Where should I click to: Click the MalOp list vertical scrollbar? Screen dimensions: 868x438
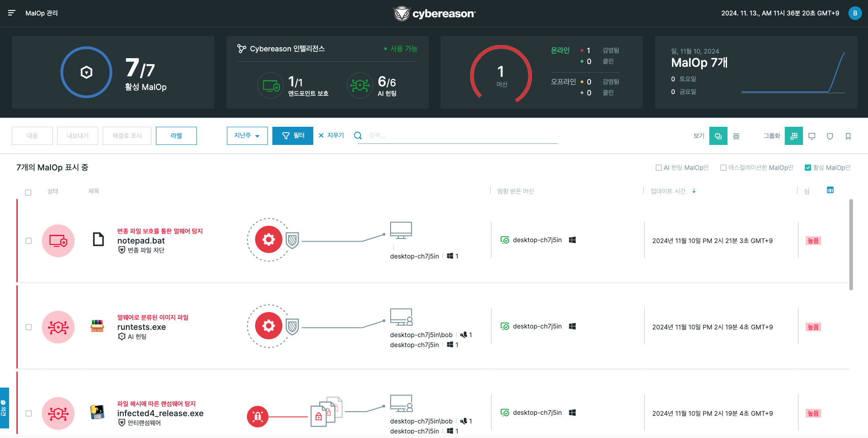(x=851, y=244)
